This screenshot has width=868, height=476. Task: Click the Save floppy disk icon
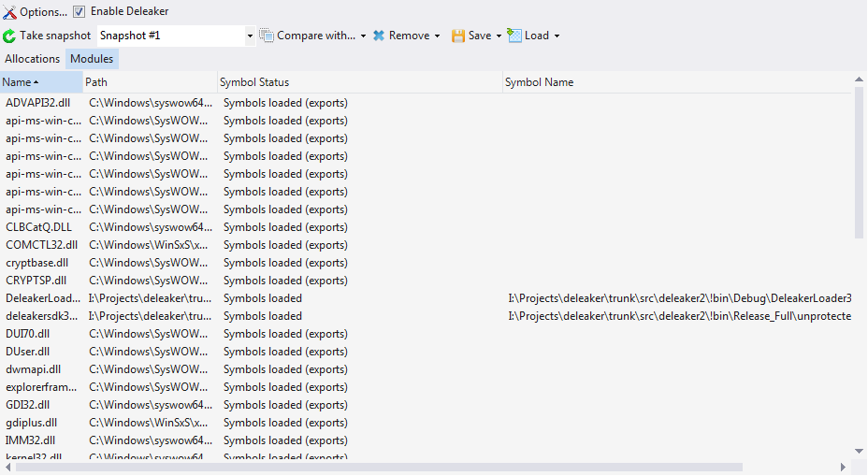pos(458,36)
